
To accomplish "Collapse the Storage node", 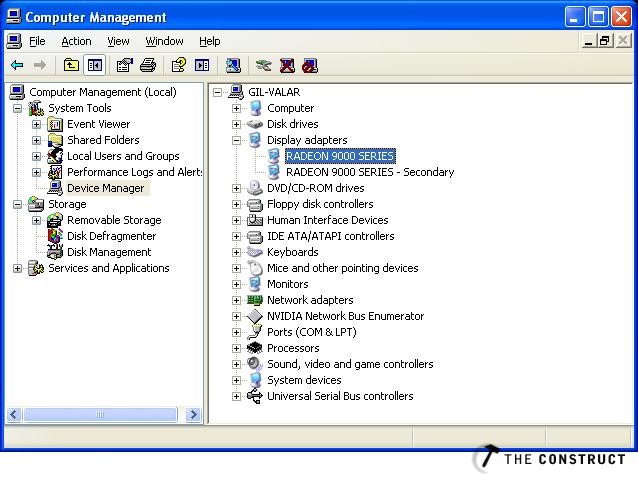I will 17,204.
